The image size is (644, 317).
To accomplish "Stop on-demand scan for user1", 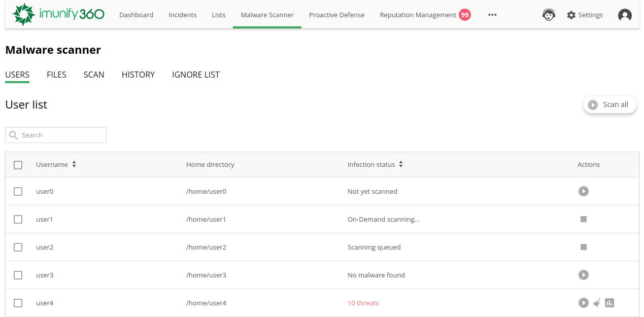I will pyautogui.click(x=584, y=219).
